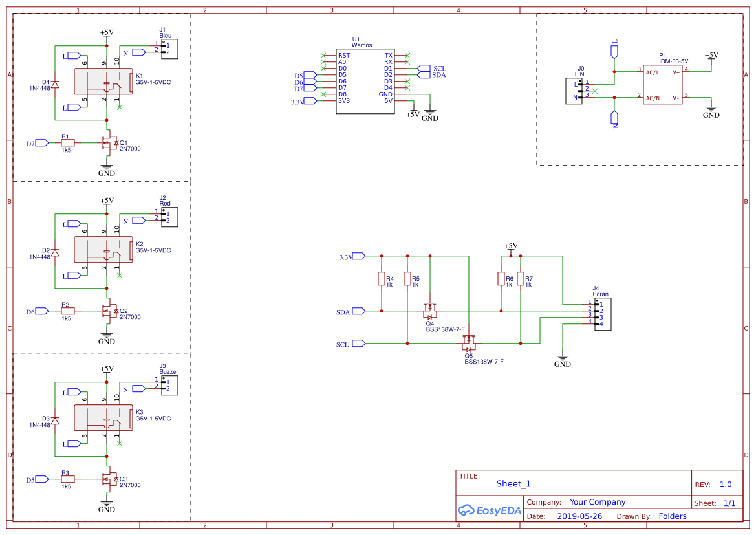The width and height of the screenshot is (756, 535).
Task: Select the U1 Wemos module symbol
Action: pyautogui.click(x=365, y=81)
